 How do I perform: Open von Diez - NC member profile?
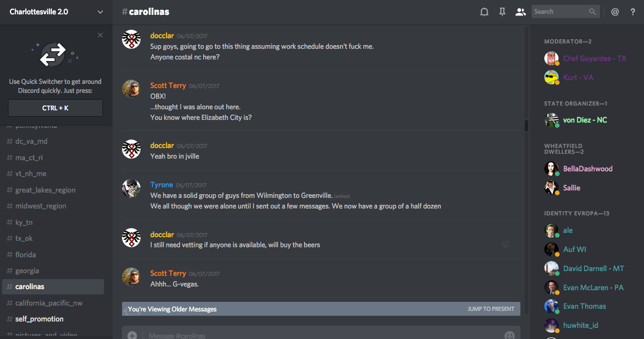[x=585, y=120]
